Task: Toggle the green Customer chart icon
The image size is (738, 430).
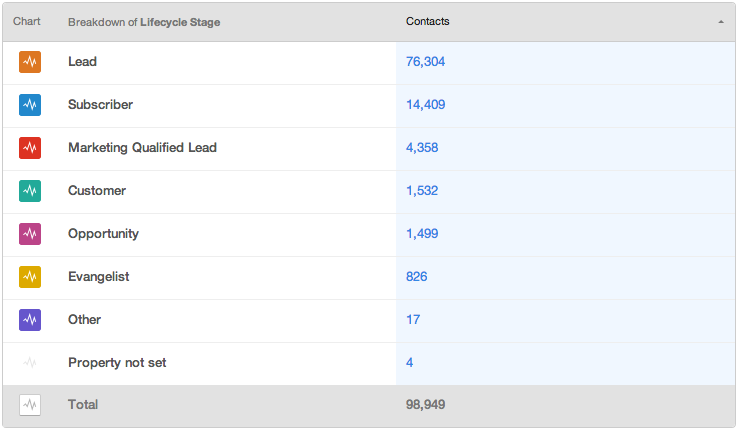Action: pos(30,191)
